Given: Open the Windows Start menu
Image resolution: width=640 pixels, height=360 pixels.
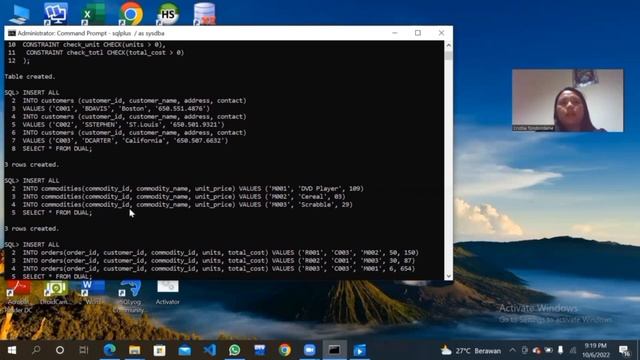Looking at the screenshot, I should 12,350.
